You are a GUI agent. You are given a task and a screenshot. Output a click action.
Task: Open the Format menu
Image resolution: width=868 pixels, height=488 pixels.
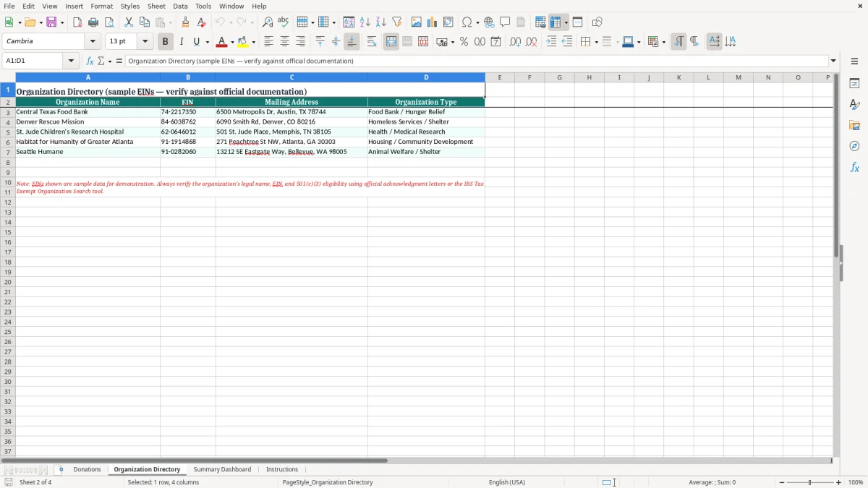(102, 6)
